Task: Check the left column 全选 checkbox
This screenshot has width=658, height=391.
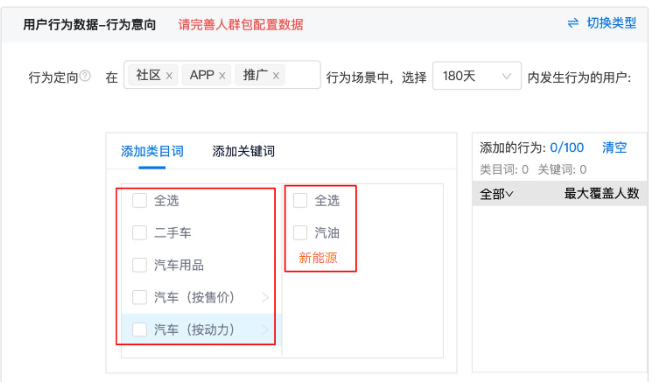Action: pyautogui.click(x=139, y=201)
